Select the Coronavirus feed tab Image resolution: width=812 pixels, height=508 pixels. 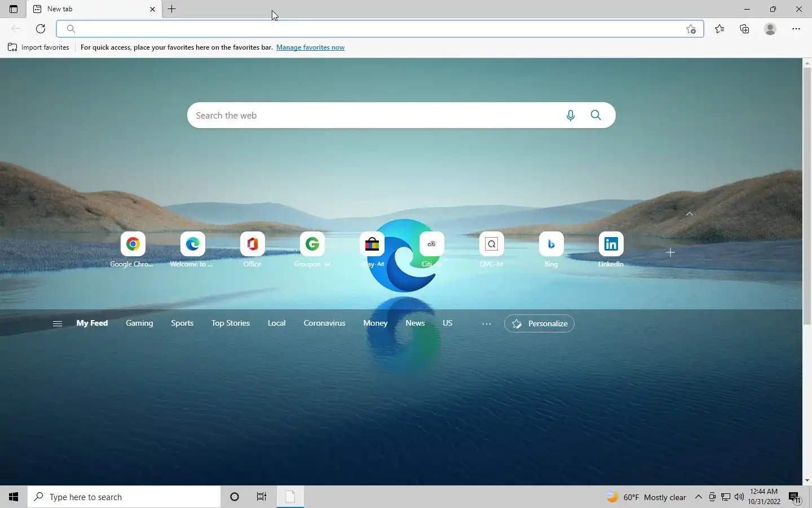[324, 323]
